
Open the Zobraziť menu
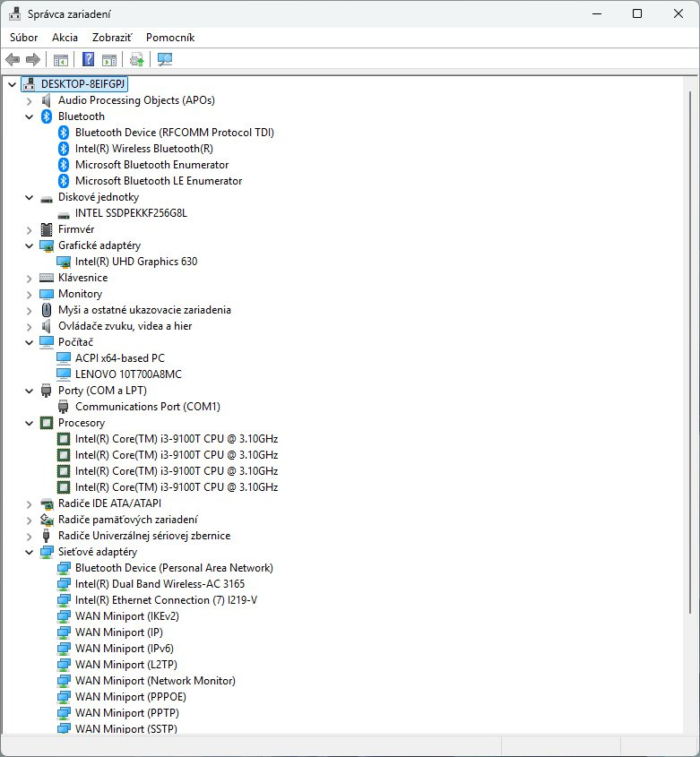click(111, 38)
